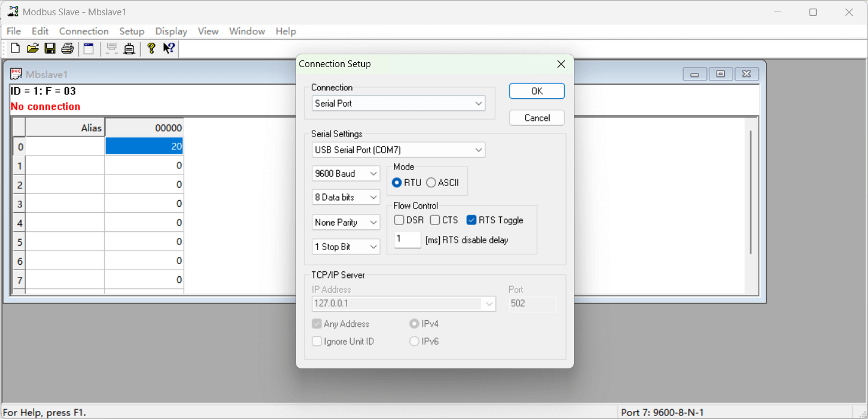This screenshot has height=419, width=868.
Task: Open the 9600 Baud dropdown
Action: click(346, 174)
